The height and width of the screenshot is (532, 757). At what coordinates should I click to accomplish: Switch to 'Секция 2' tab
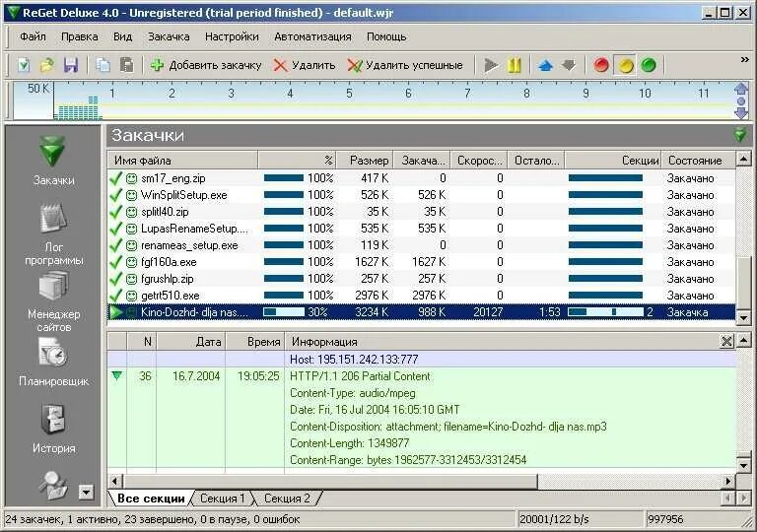[287, 499]
